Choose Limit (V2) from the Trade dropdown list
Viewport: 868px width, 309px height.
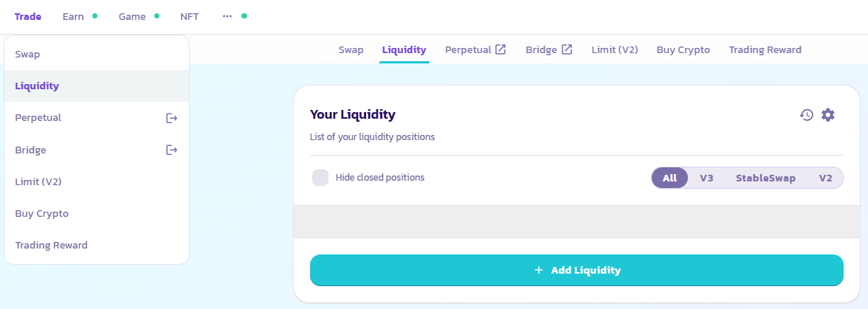[x=38, y=181]
